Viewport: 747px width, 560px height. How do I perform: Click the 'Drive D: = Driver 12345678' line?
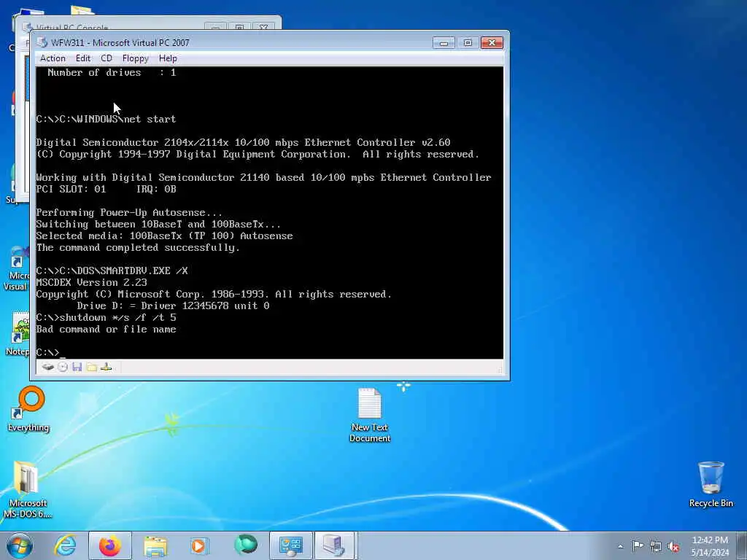coord(173,306)
